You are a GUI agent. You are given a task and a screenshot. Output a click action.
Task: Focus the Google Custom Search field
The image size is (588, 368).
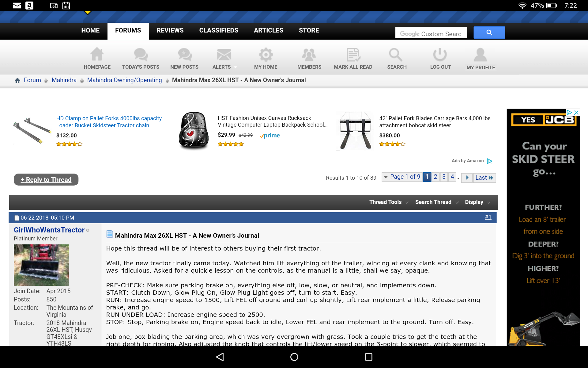[x=431, y=33]
